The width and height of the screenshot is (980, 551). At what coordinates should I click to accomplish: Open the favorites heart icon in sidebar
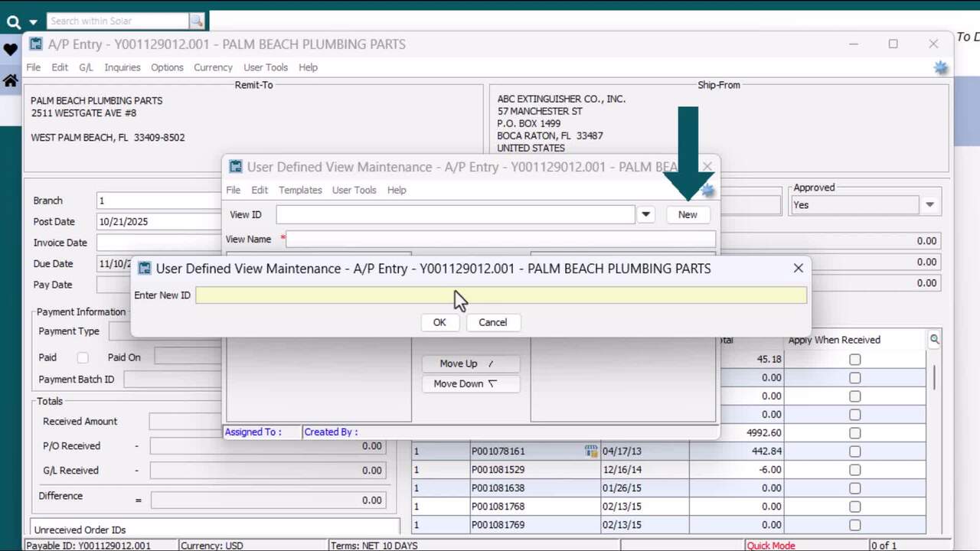tap(10, 51)
